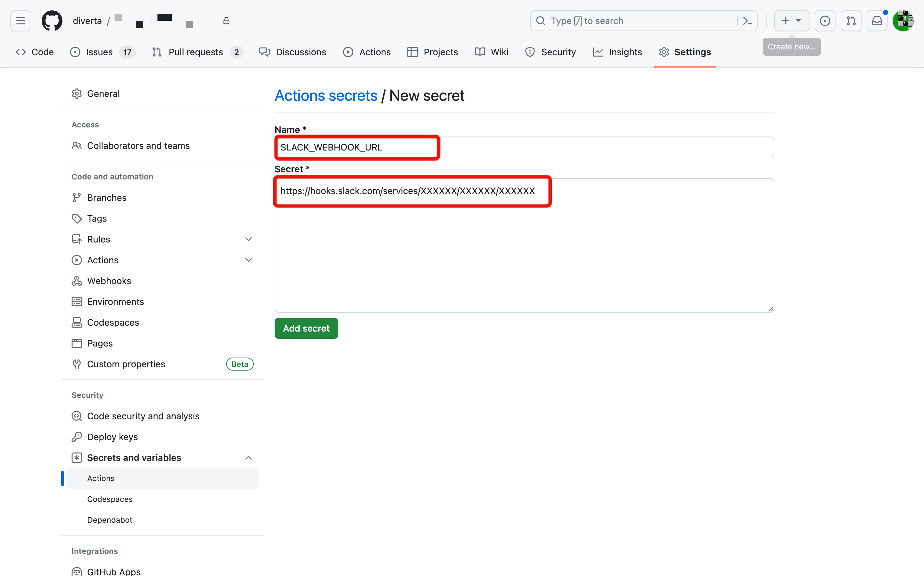The image size is (924, 576).
Task: Select the Custom properties icon
Action: point(76,364)
